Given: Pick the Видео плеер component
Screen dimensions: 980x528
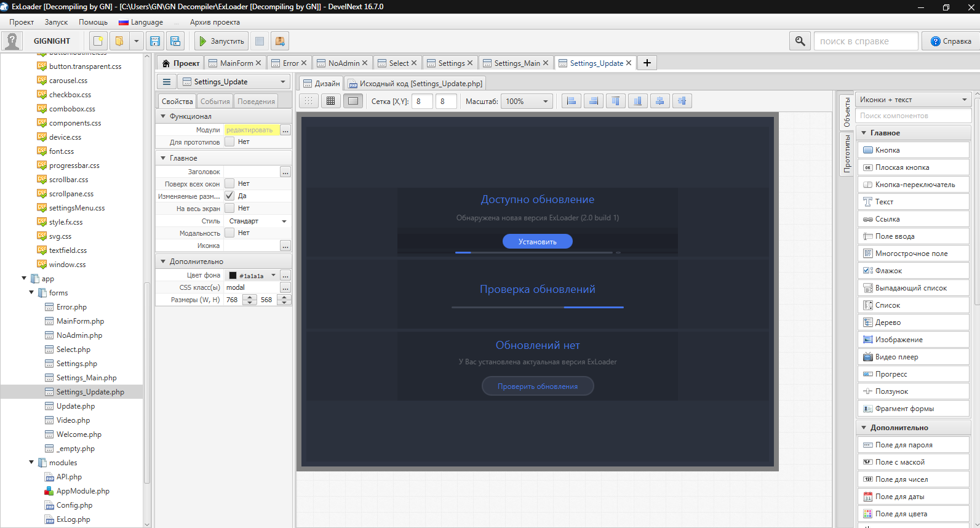Looking at the screenshot, I should [913, 357].
